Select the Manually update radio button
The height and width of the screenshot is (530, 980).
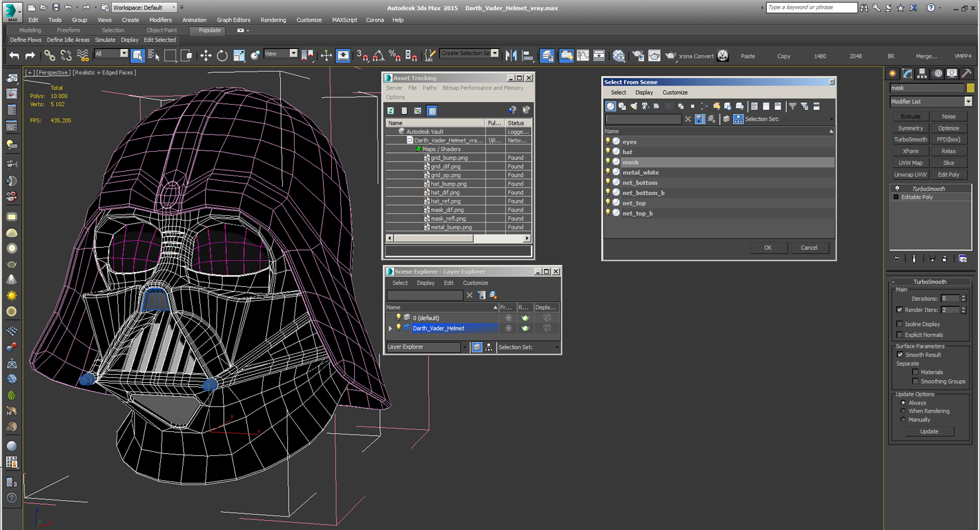[x=903, y=419]
